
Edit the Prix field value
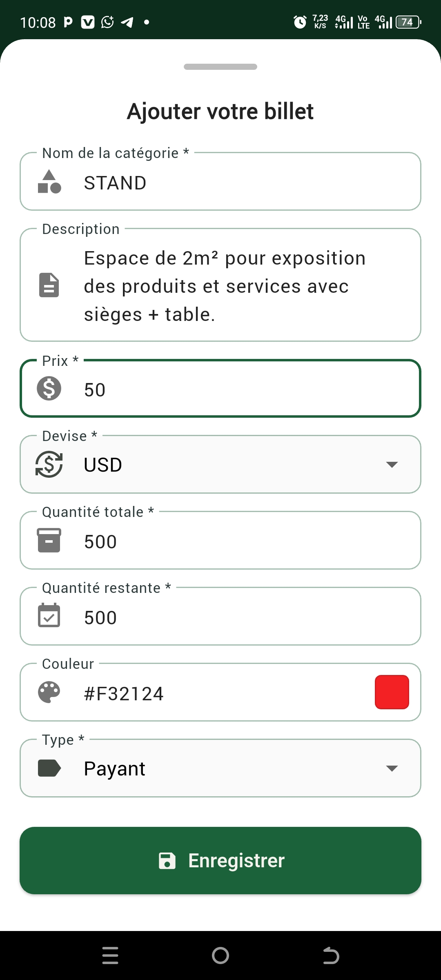coord(245,390)
